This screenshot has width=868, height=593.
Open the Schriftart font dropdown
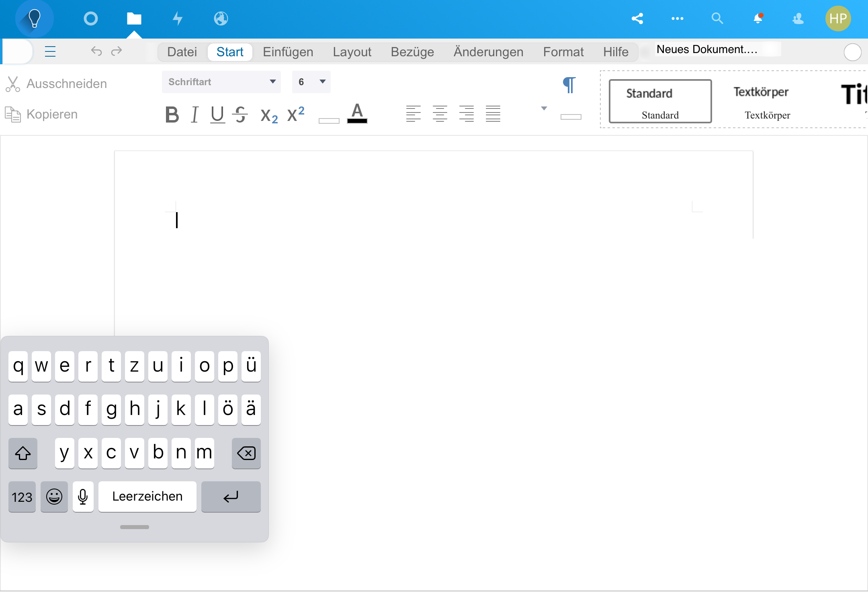[x=221, y=82]
